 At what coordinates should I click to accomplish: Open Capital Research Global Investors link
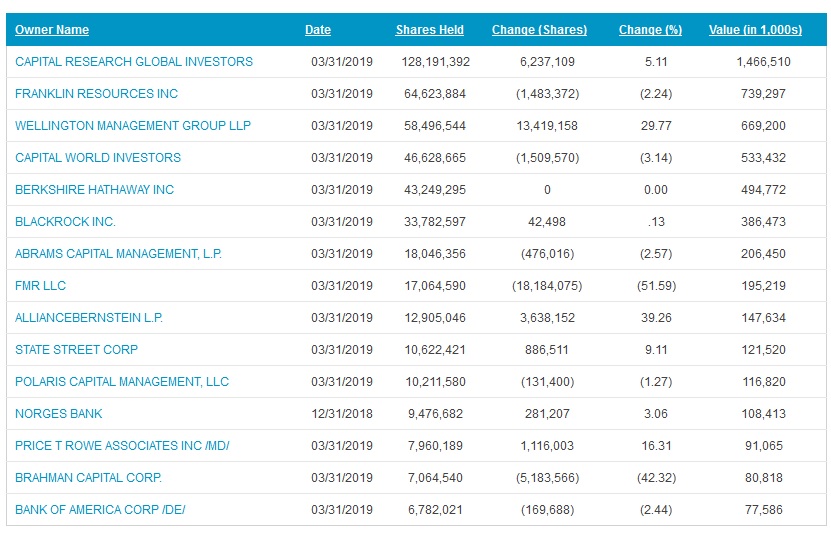(x=134, y=61)
